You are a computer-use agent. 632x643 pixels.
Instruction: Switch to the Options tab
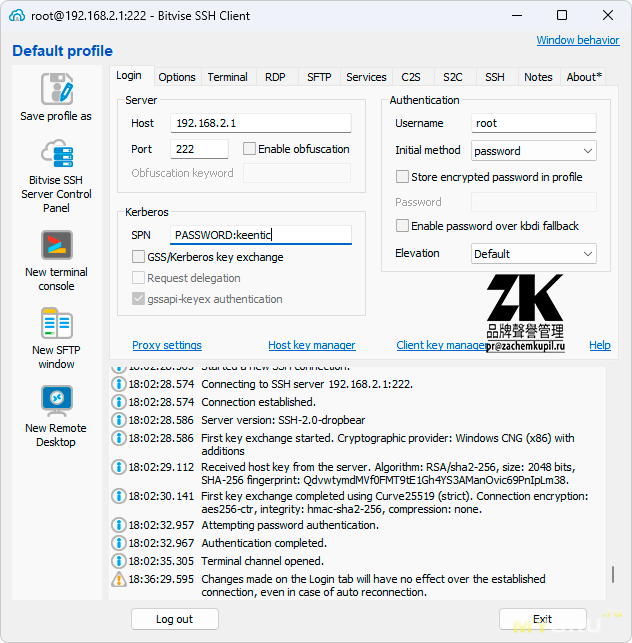177,77
